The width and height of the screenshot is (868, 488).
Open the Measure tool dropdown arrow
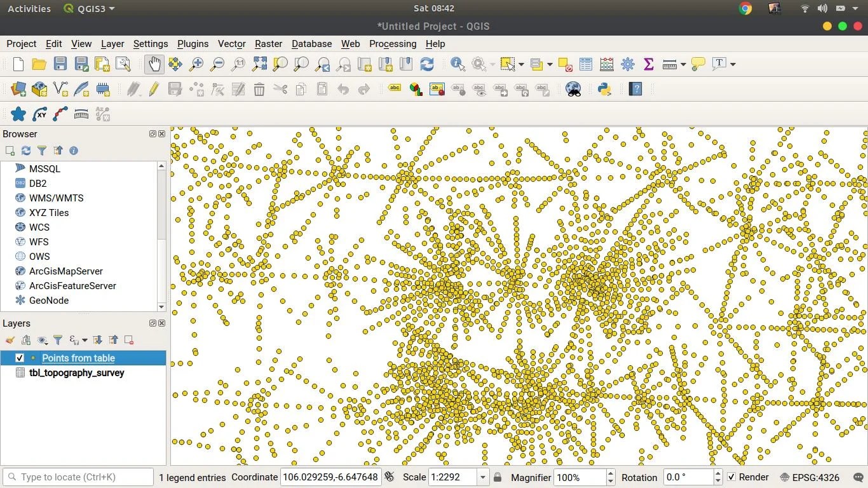coord(683,64)
